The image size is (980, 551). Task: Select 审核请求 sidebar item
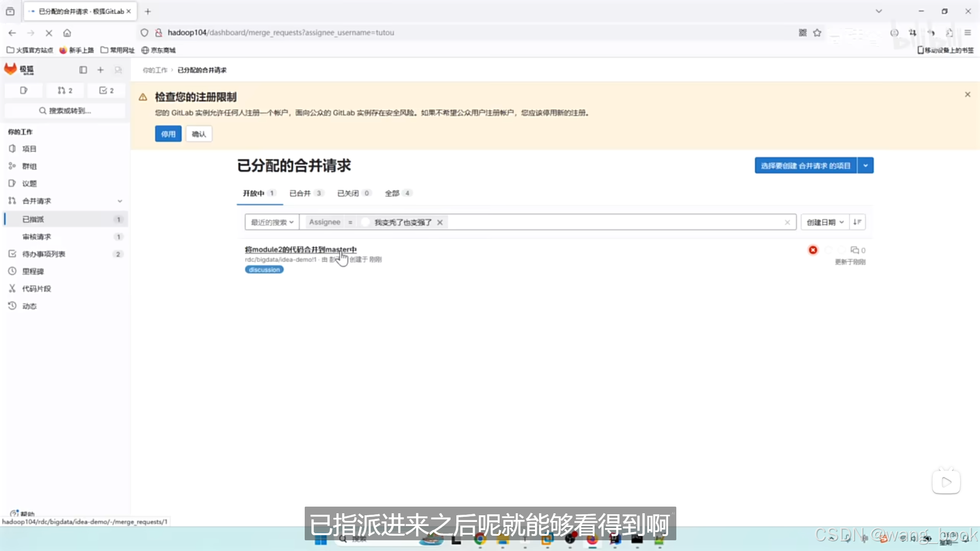click(x=65, y=237)
